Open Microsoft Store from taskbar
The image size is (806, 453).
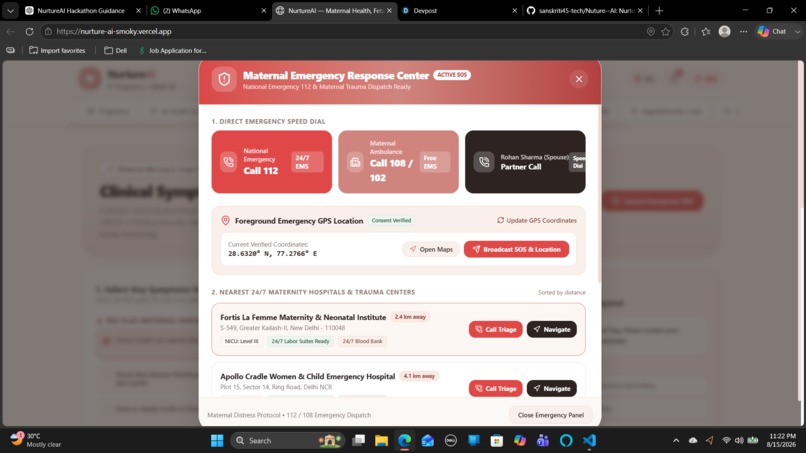pyautogui.click(x=497, y=441)
